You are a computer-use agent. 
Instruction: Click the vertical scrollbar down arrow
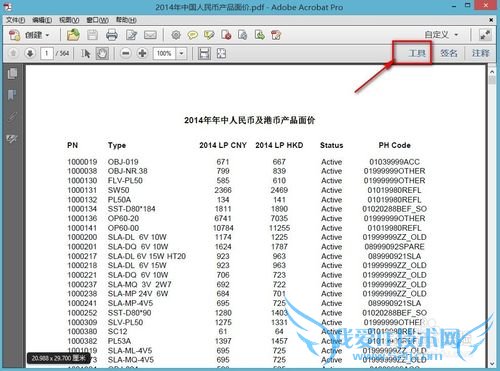point(492,364)
